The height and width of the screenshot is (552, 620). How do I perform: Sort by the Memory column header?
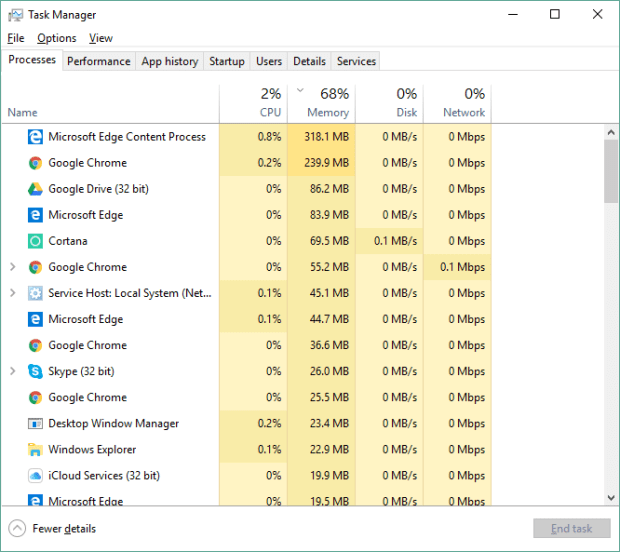click(x=321, y=104)
